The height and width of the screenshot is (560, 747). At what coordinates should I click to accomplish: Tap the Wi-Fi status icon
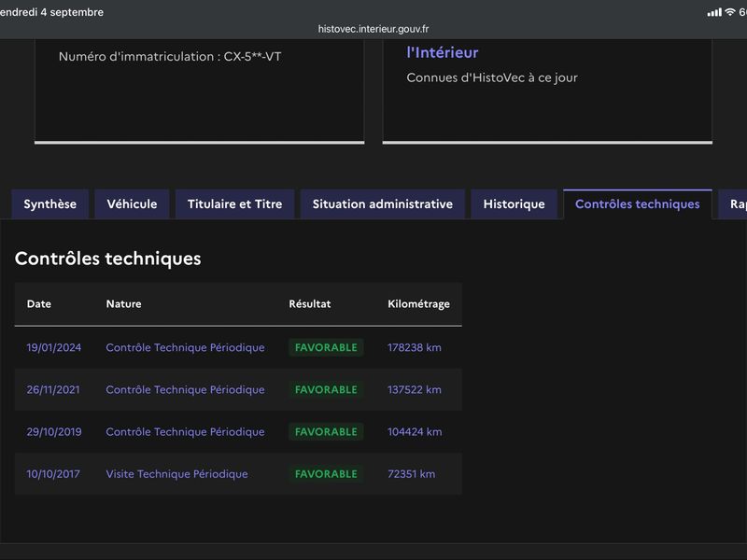(730, 12)
